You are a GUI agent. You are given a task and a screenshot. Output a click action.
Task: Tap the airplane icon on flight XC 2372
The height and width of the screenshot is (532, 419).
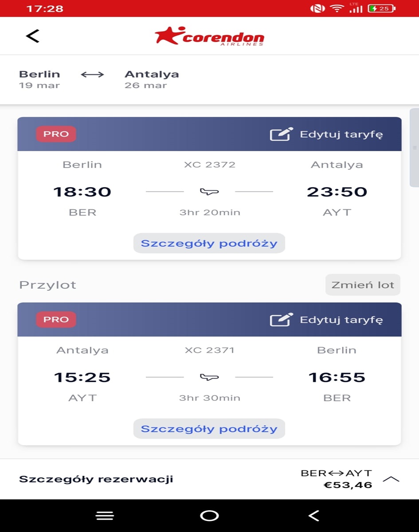click(x=209, y=192)
